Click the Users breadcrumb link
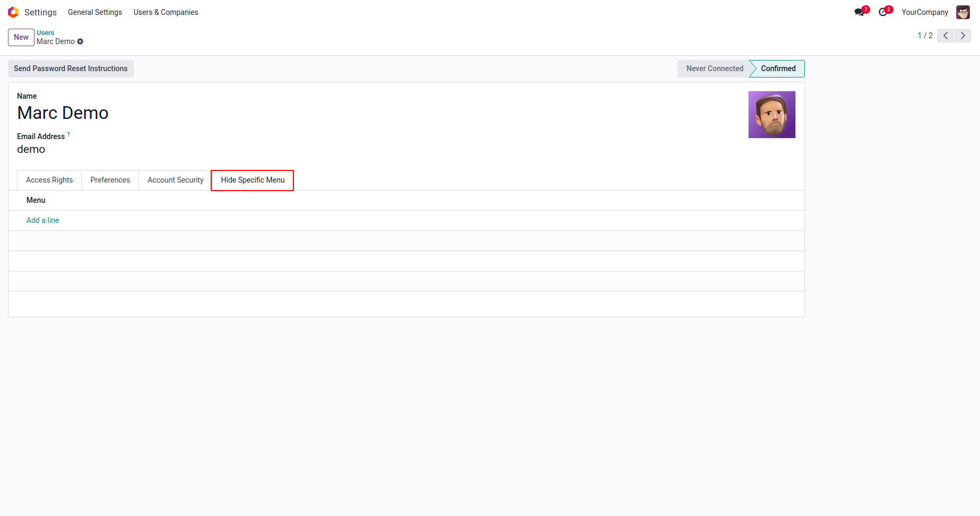The image size is (980, 516). (x=46, y=33)
